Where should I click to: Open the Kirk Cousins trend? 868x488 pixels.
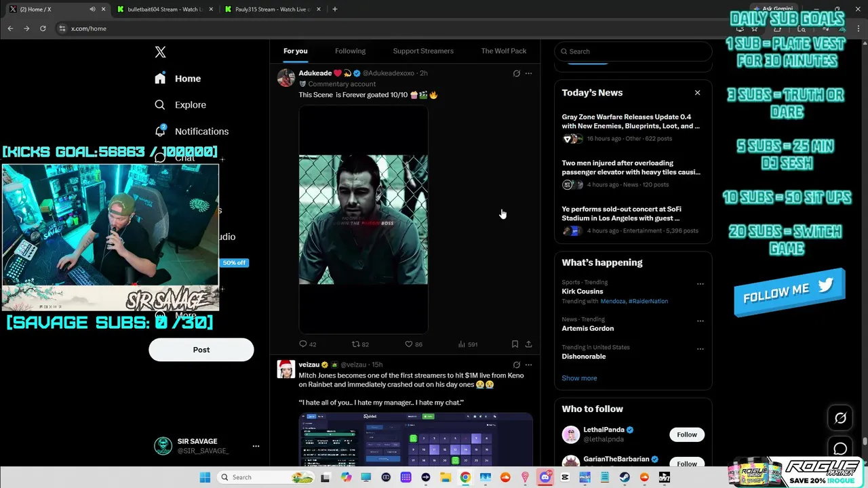(583, 291)
